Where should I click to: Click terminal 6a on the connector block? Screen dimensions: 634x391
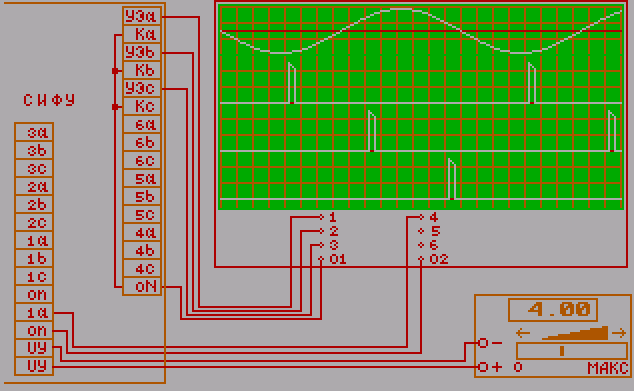142,125
